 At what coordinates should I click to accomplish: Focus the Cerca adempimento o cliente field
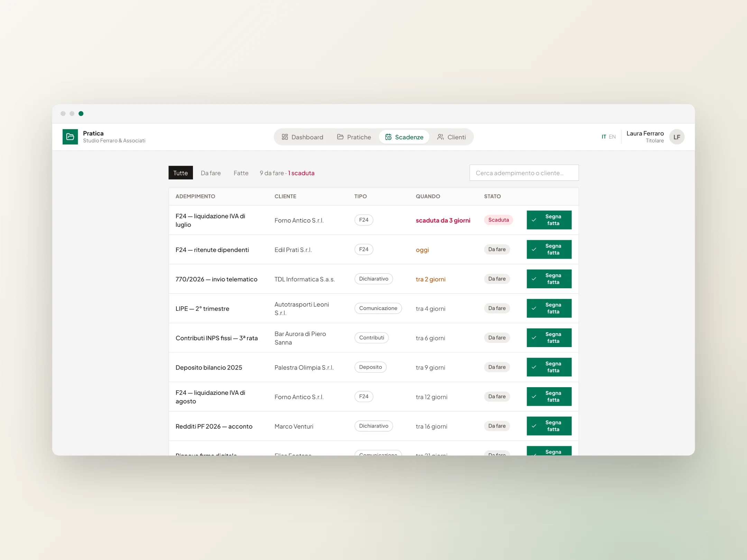tap(524, 173)
